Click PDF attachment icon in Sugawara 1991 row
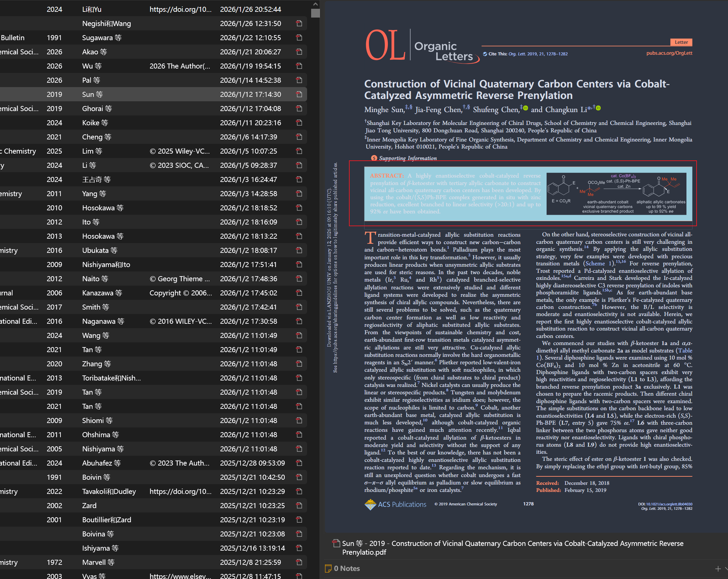Screen dimensions: 728x579 pos(299,37)
